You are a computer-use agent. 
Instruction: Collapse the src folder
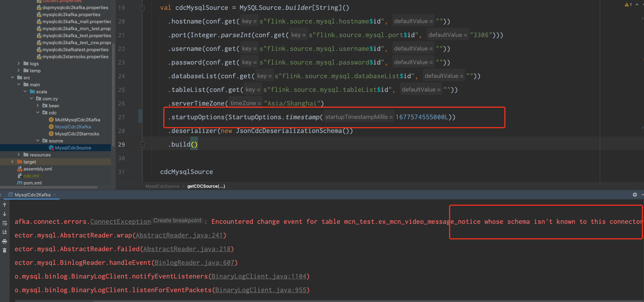coord(12,78)
